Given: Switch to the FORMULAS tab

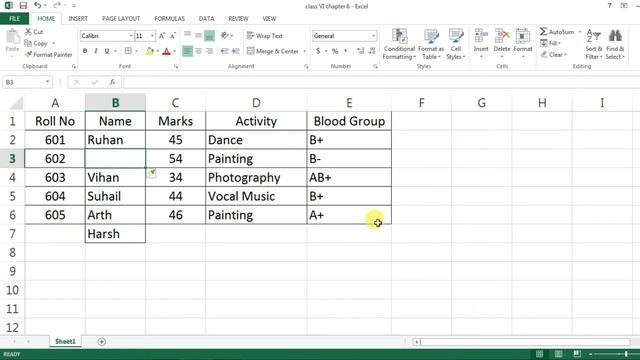Looking at the screenshot, I should click(x=169, y=18).
